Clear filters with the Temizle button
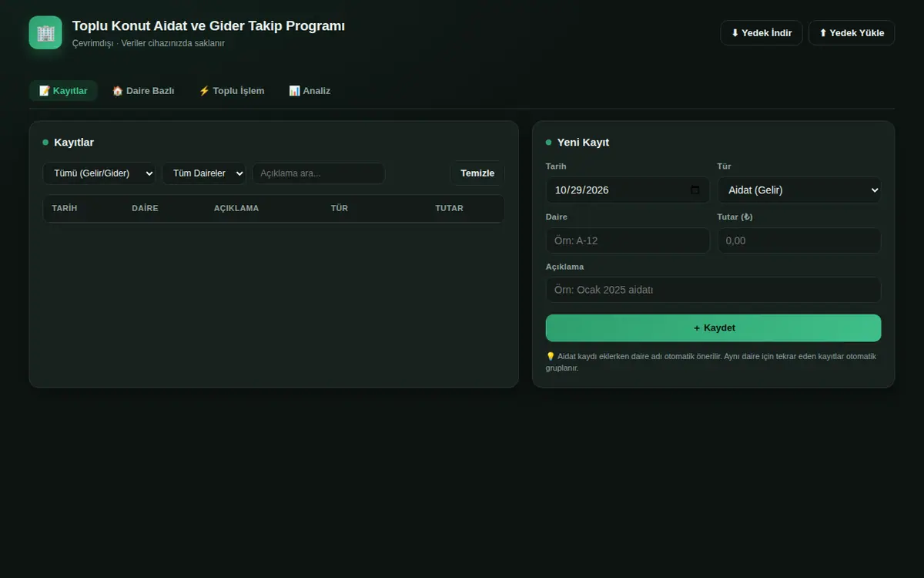The height and width of the screenshot is (578, 924). coord(477,173)
